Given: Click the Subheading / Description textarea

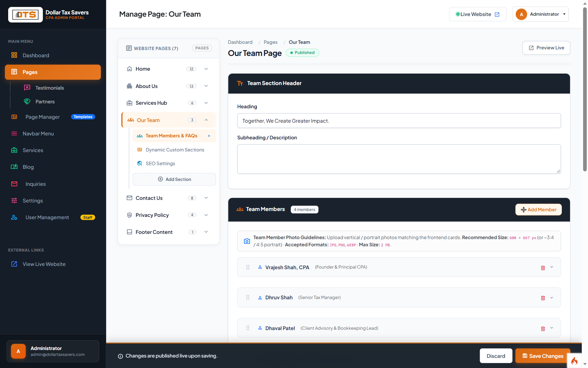Looking at the screenshot, I should pyautogui.click(x=399, y=159).
